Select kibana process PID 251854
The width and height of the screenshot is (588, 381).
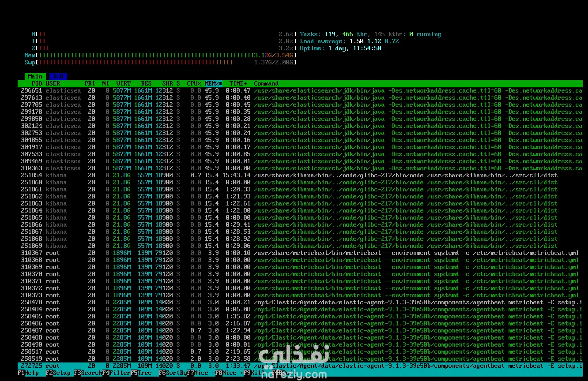300,175
